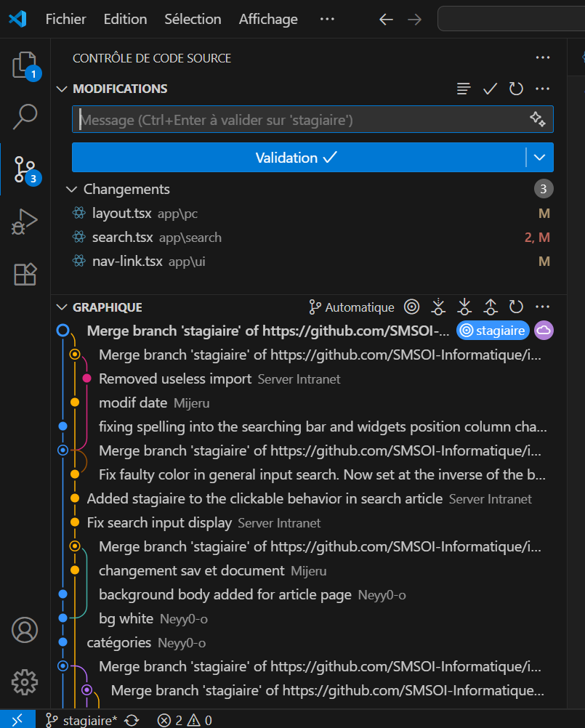Toggle view as tree/list in Modifications header

pyautogui.click(x=464, y=89)
